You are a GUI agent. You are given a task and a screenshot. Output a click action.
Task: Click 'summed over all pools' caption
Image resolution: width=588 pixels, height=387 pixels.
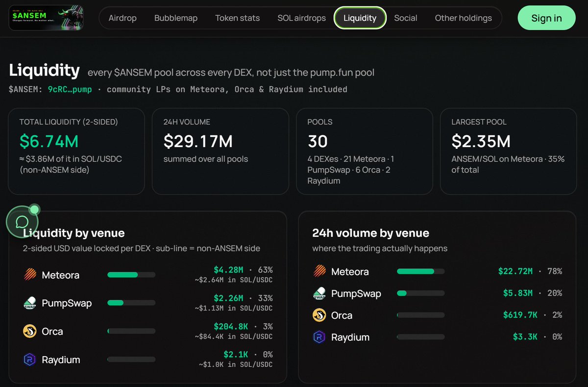pyautogui.click(x=206, y=159)
